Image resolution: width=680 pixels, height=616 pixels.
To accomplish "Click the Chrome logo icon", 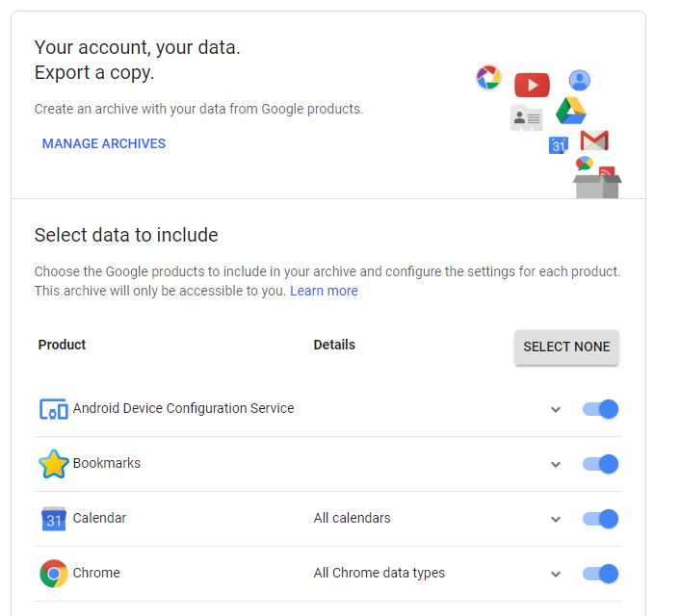I will 54,574.
